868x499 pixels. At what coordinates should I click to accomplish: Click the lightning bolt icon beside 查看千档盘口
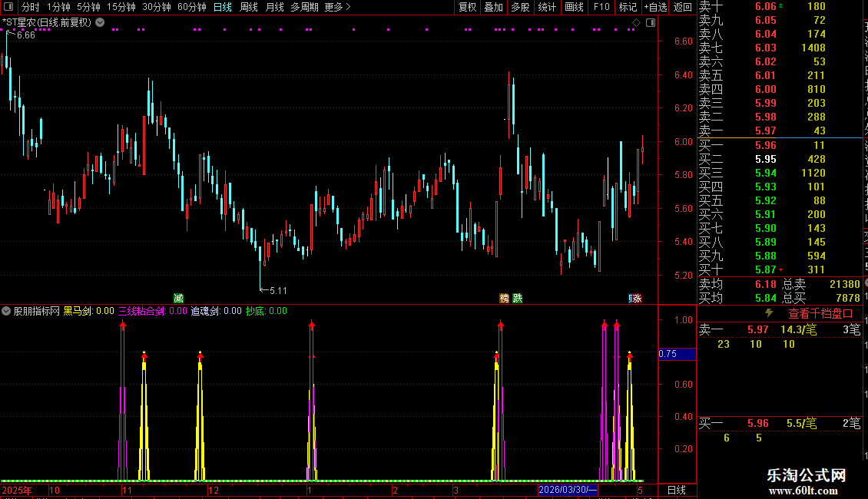(769, 313)
